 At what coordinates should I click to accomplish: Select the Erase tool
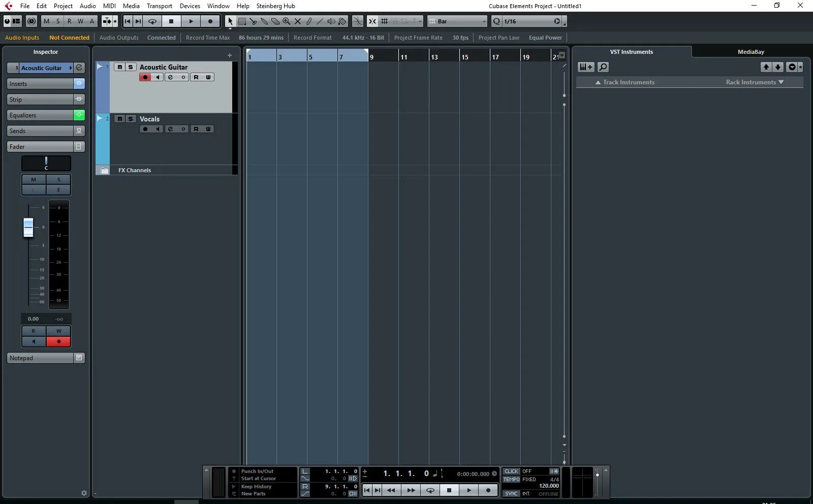(275, 21)
